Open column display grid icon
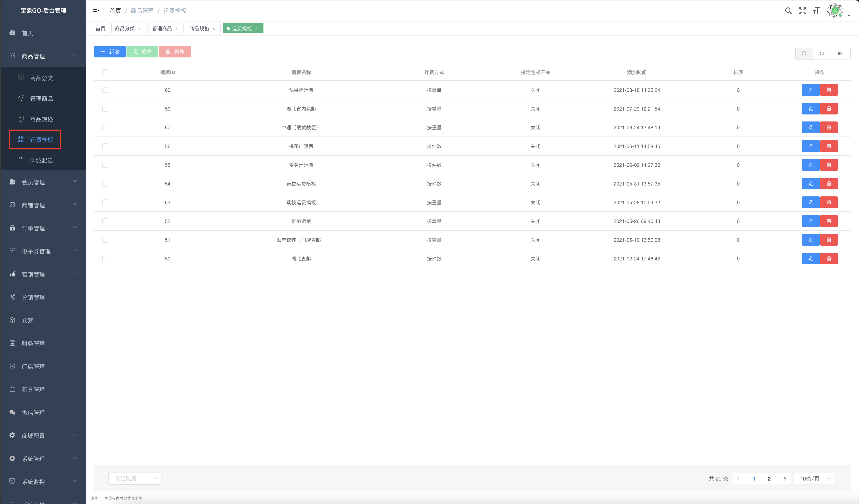Image resolution: width=859 pixels, height=504 pixels. click(x=840, y=54)
